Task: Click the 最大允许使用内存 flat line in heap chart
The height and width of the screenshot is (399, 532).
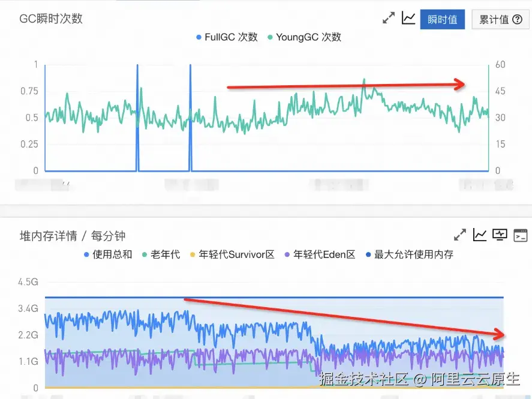Action: click(274, 297)
